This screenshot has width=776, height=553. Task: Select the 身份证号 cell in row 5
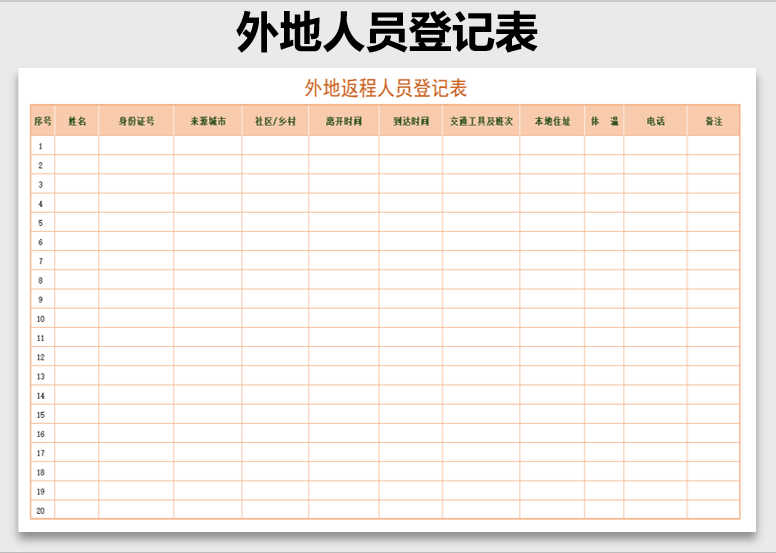pyautogui.click(x=136, y=222)
